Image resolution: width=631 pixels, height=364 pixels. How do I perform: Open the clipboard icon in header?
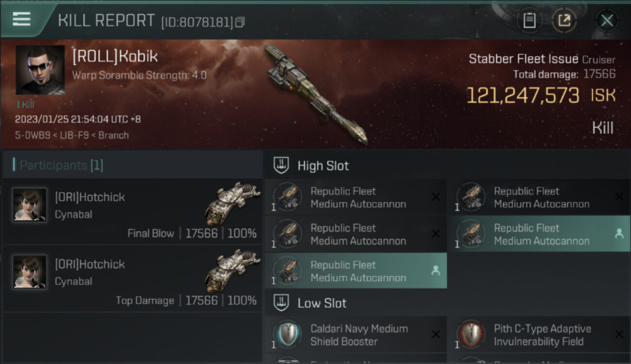click(x=529, y=20)
